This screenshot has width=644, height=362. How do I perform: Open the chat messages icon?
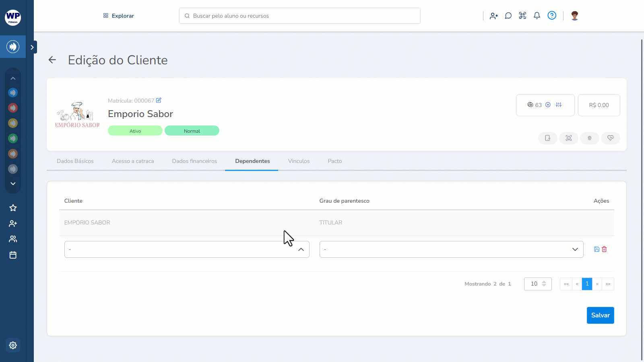pos(508,16)
